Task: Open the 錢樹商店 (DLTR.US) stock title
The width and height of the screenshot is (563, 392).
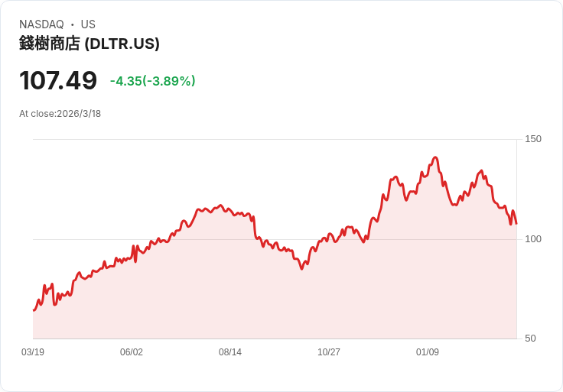Action: (89, 44)
